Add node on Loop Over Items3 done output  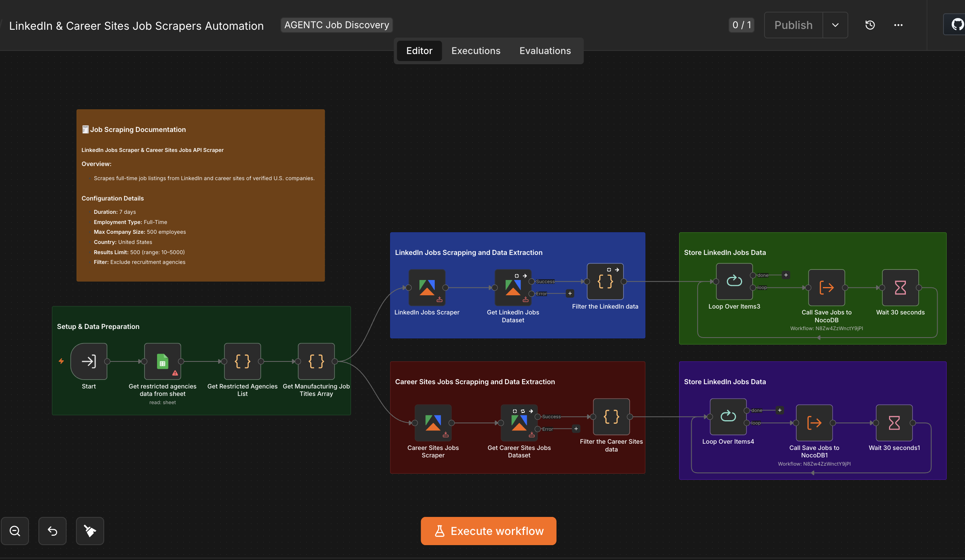(x=786, y=275)
